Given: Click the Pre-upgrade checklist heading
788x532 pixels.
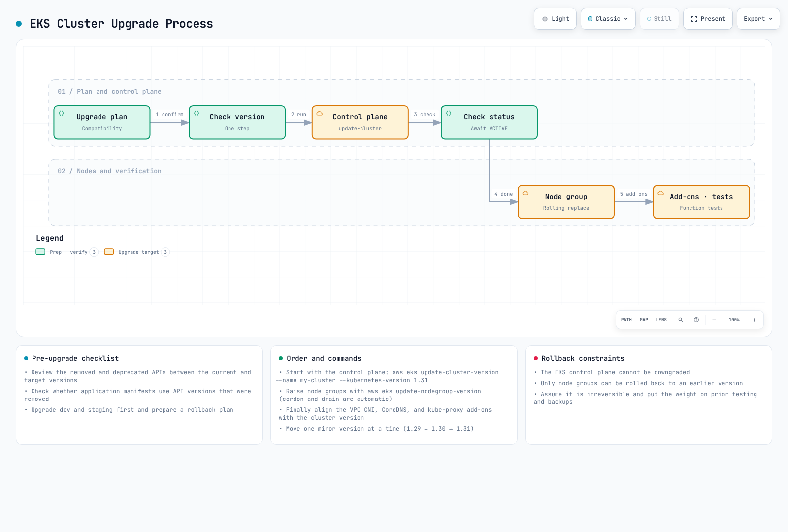Looking at the screenshot, I should coord(75,358).
